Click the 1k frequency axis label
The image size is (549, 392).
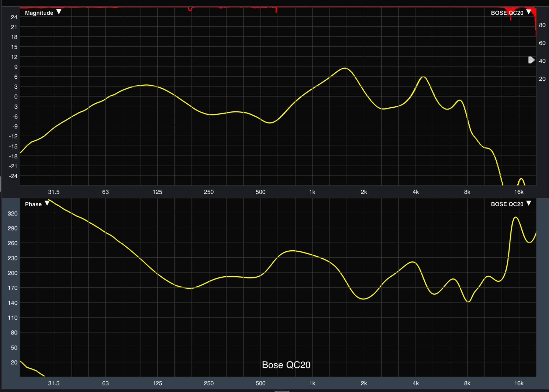[312, 192]
